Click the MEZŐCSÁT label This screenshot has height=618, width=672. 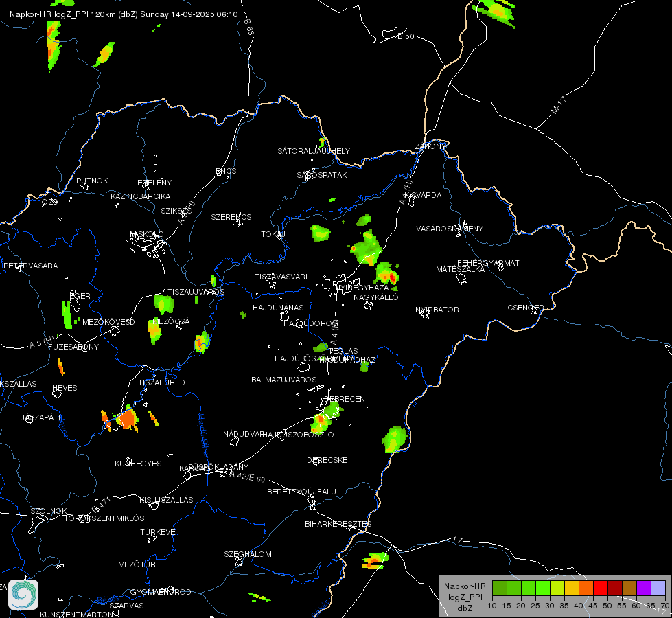(x=174, y=321)
